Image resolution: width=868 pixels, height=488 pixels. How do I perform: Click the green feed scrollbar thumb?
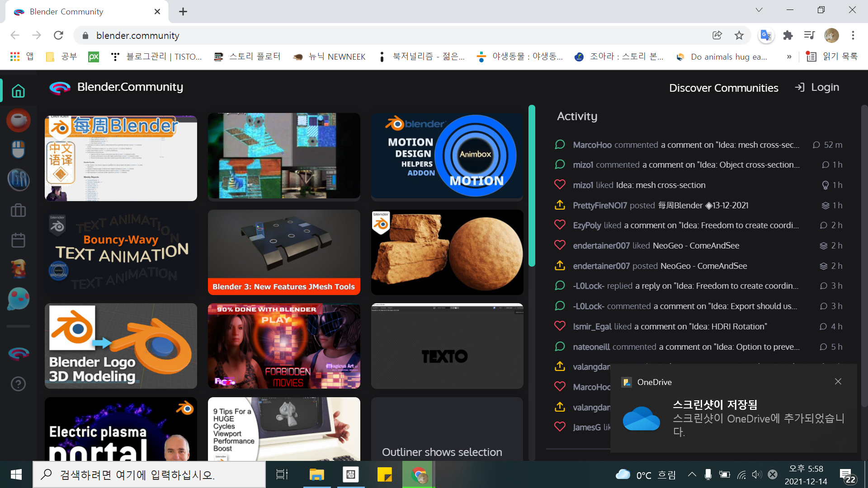(x=532, y=185)
